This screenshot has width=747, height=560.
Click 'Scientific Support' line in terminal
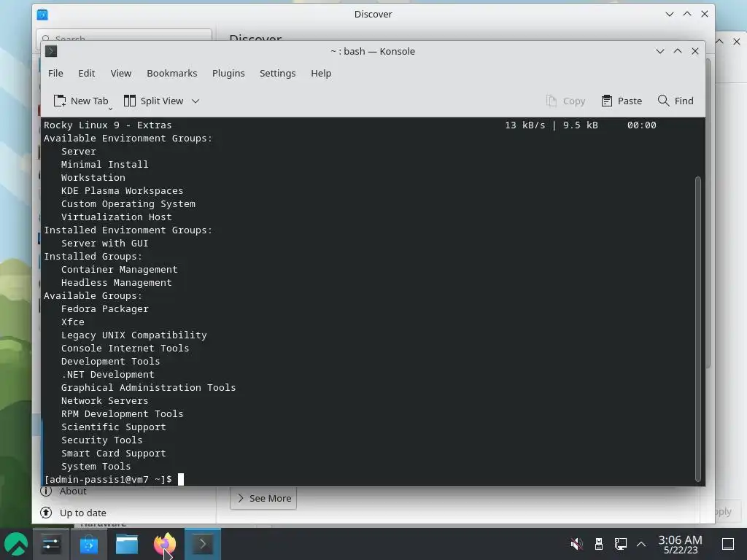coord(113,427)
